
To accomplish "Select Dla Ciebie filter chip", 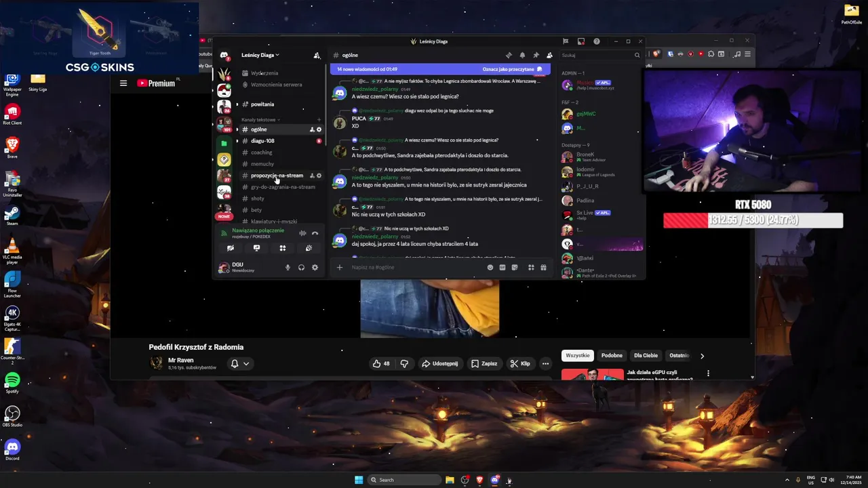I will click(x=646, y=355).
